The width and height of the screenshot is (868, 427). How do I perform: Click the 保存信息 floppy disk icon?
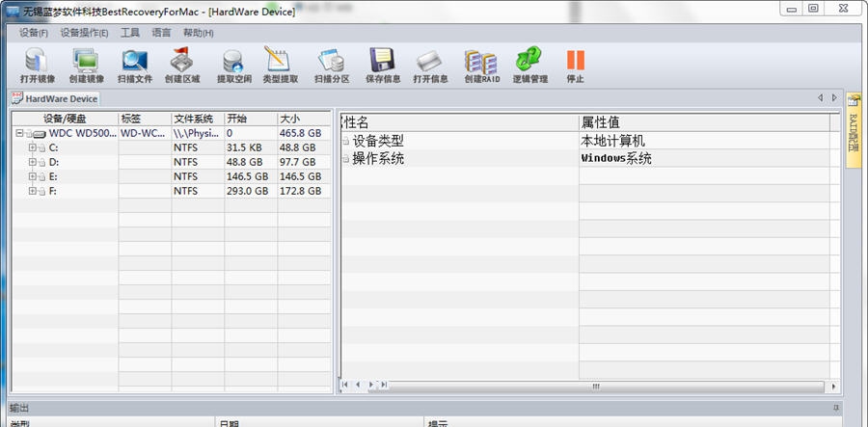pyautogui.click(x=383, y=60)
